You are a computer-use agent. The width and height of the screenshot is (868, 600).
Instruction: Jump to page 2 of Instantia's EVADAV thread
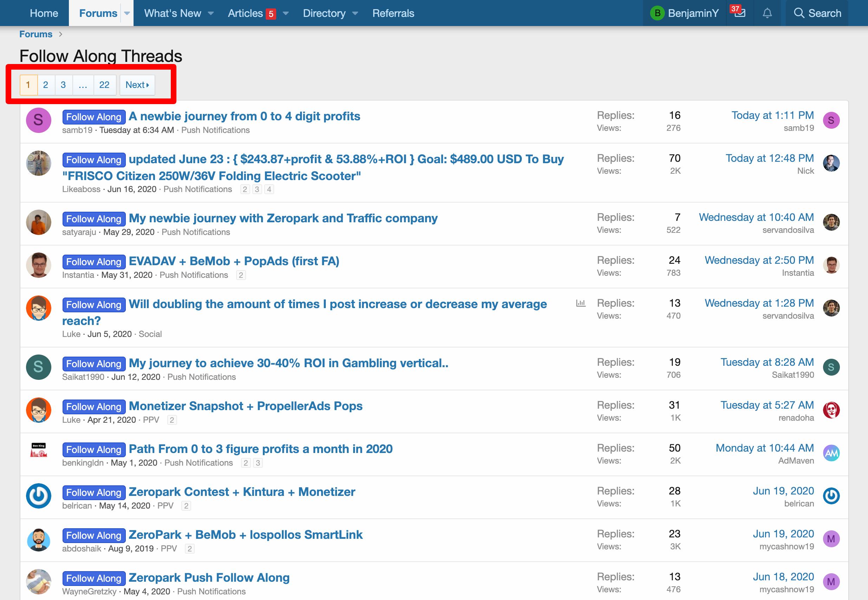coord(241,275)
